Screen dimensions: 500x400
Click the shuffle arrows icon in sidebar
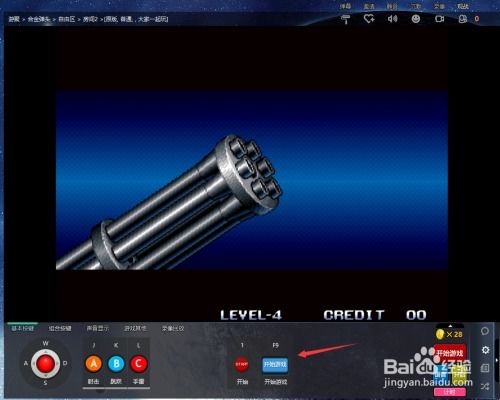pyautogui.click(x=485, y=387)
